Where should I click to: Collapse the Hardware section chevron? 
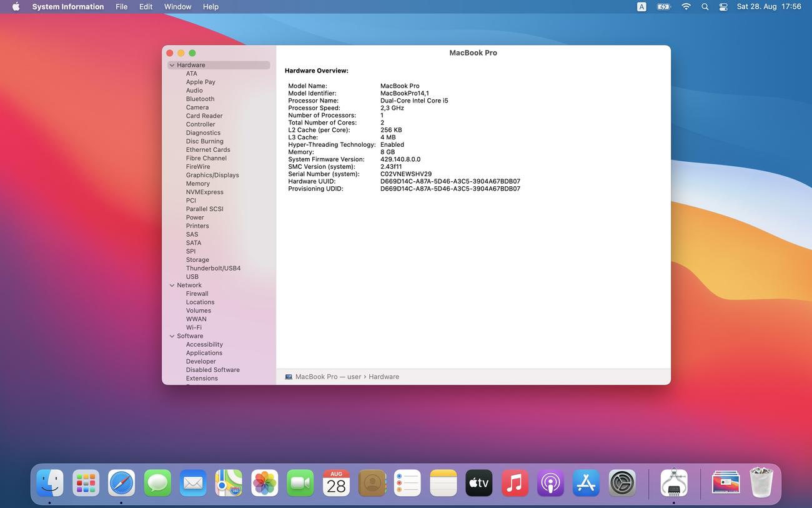point(172,65)
